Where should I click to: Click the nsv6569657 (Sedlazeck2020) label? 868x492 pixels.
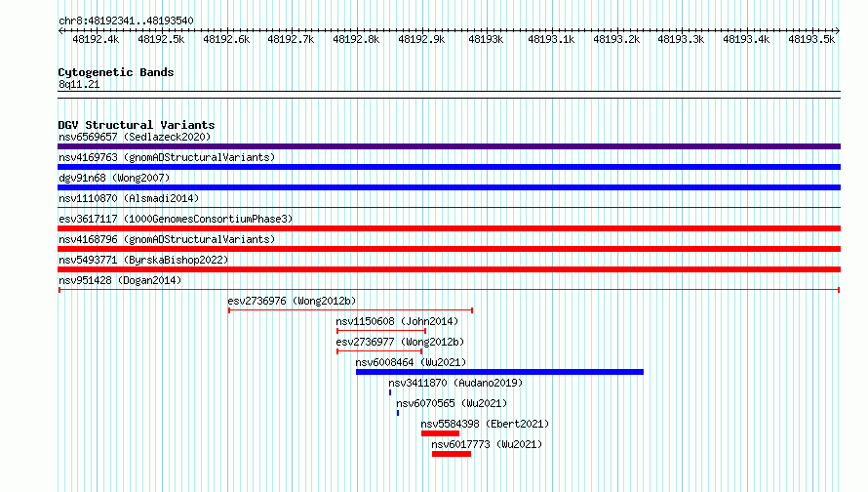point(135,137)
